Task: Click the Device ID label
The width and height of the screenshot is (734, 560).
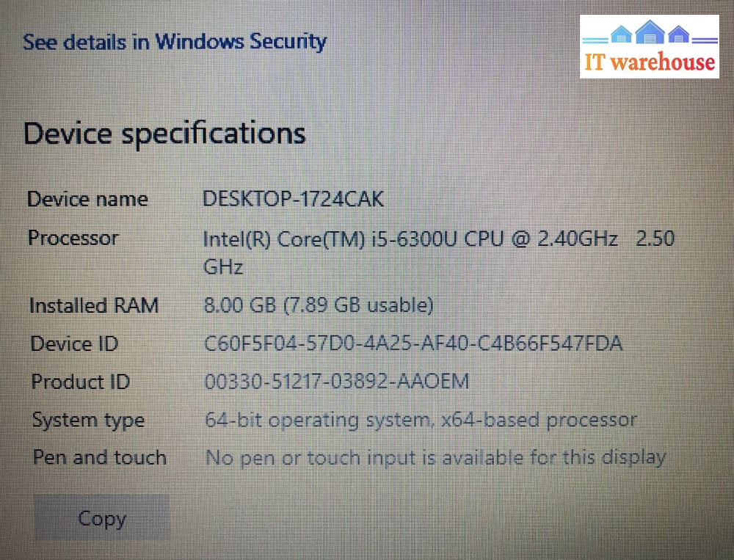Action: pos(74,343)
